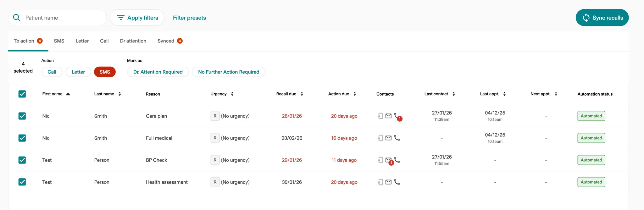644x210 pixels.
Task: Click the envelope icon in Full medical row
Action: click(x=388, y=138)
